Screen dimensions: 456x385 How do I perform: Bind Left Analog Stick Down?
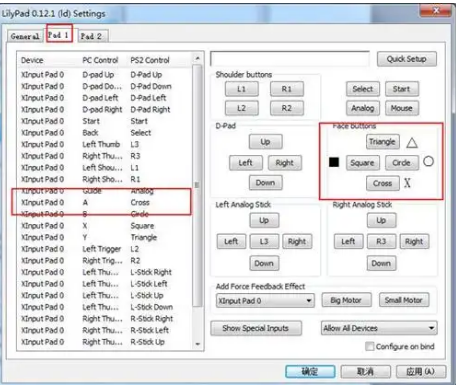(264, 263)
